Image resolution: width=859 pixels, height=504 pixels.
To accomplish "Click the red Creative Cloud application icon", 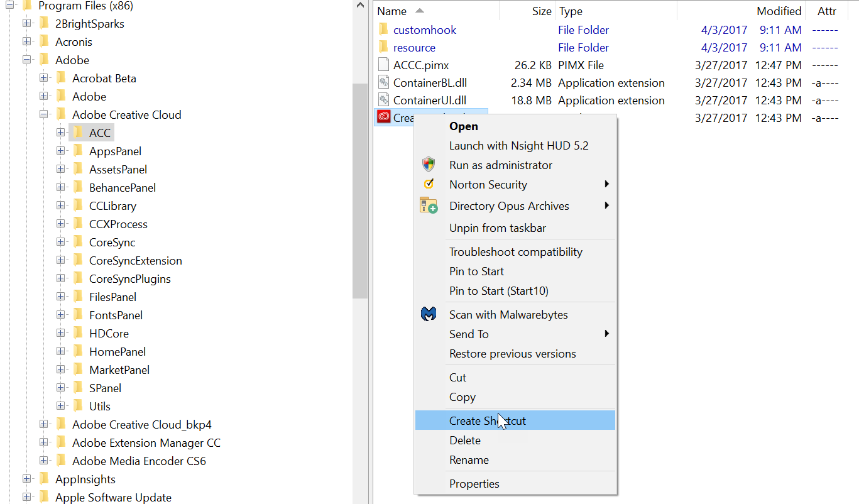I will click(x=383, y=117).
